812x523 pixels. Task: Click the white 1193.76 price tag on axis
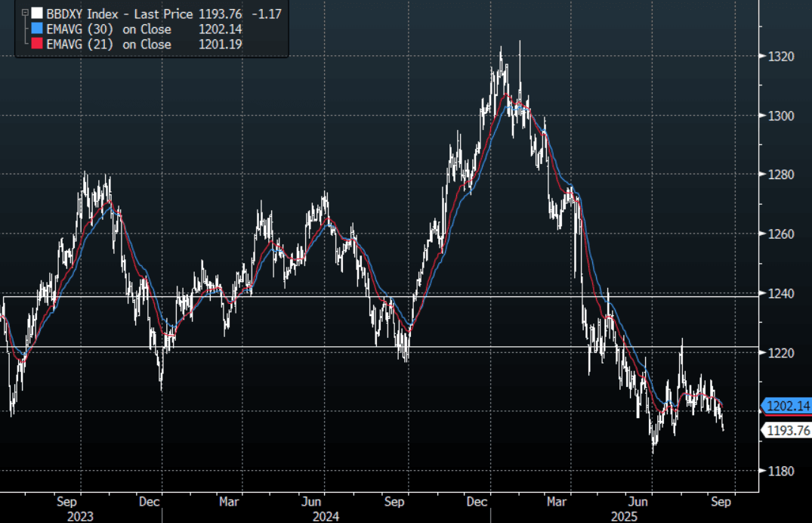(x=787, y=431)
